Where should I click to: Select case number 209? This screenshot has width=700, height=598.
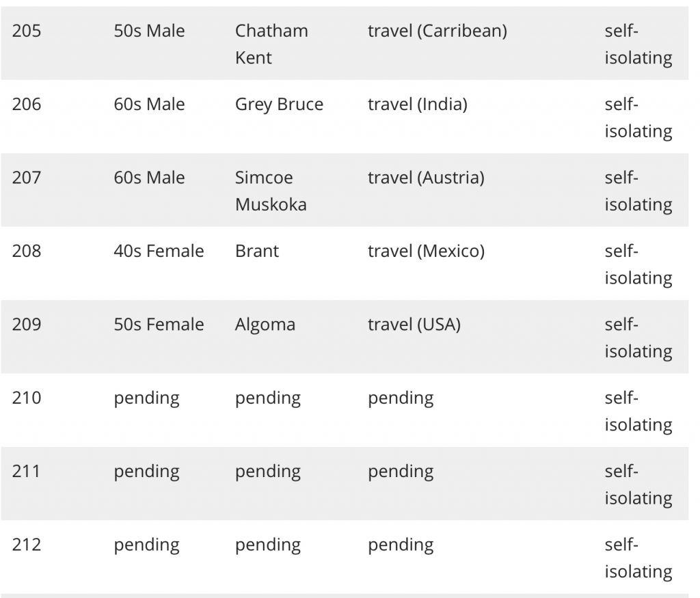click(x=27, y=325)
